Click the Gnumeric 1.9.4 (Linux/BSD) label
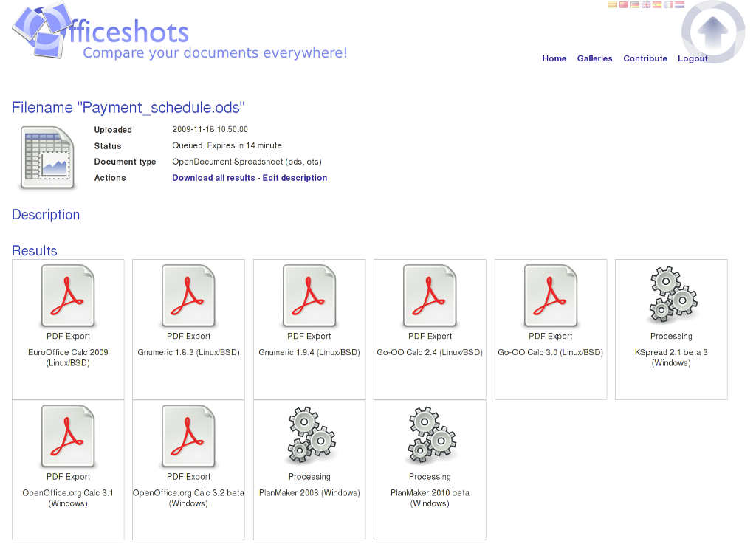 click(309, 352)
